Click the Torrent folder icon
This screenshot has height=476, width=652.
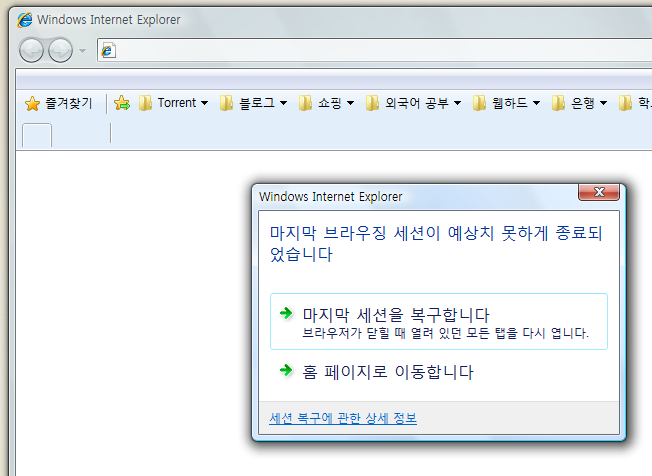[145, 103]
